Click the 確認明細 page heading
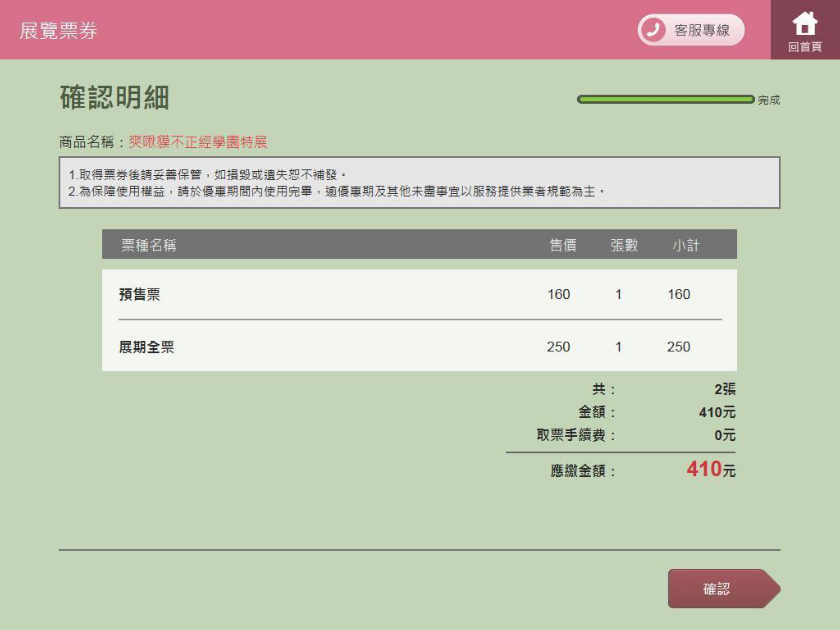Image resolution: width=840 pixels, height=630 pixels. point(114,98)
